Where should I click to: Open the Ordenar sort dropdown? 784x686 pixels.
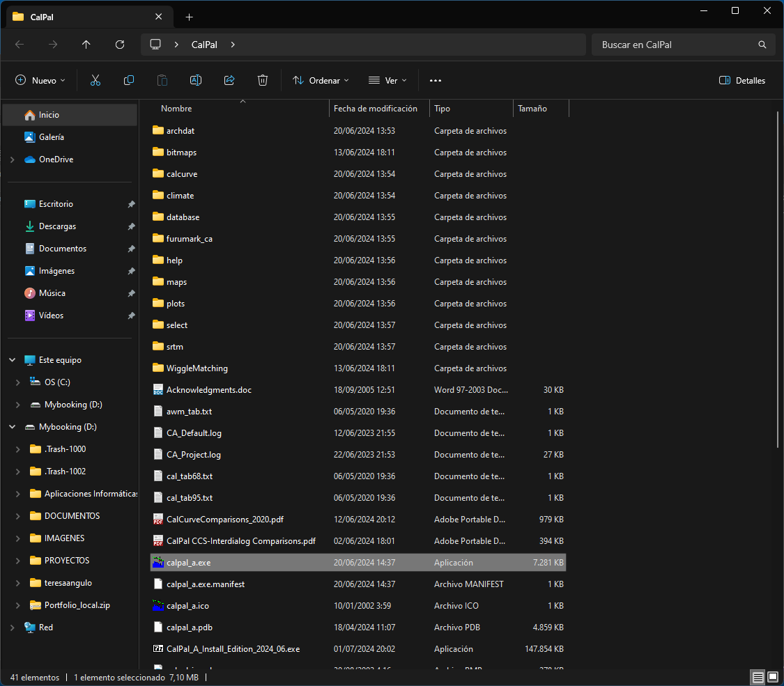pyautogui.click(x=321, y=80)
